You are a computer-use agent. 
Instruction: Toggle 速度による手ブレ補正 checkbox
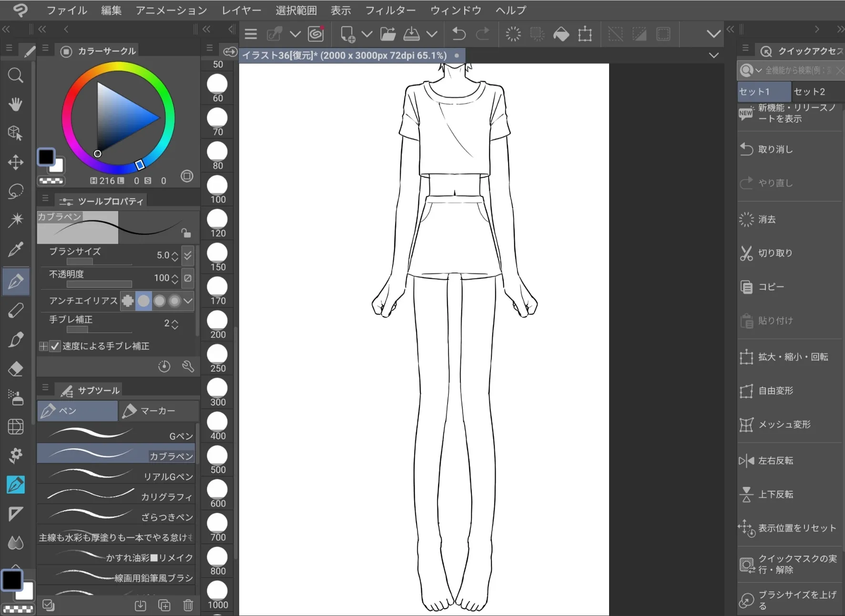55,346
